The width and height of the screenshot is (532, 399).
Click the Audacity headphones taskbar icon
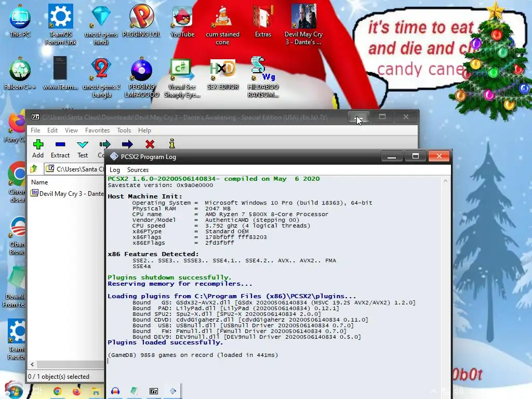[115, 391]
